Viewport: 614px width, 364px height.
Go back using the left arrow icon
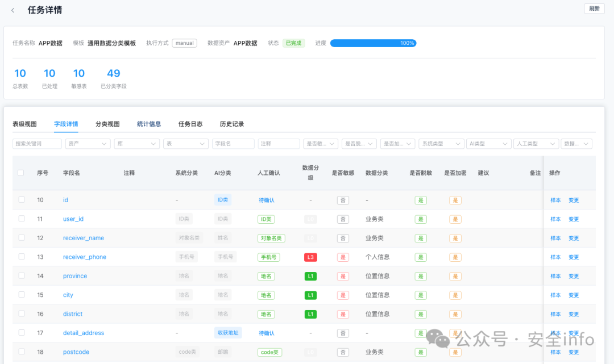pos(13,10)
